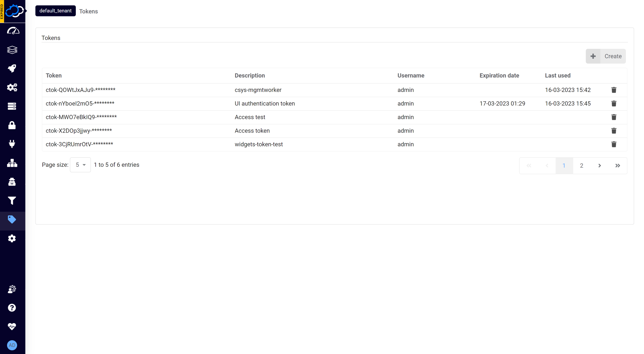The image size is (644, 354).
Task: Click the Access token description
Action: tap(252, 131)
